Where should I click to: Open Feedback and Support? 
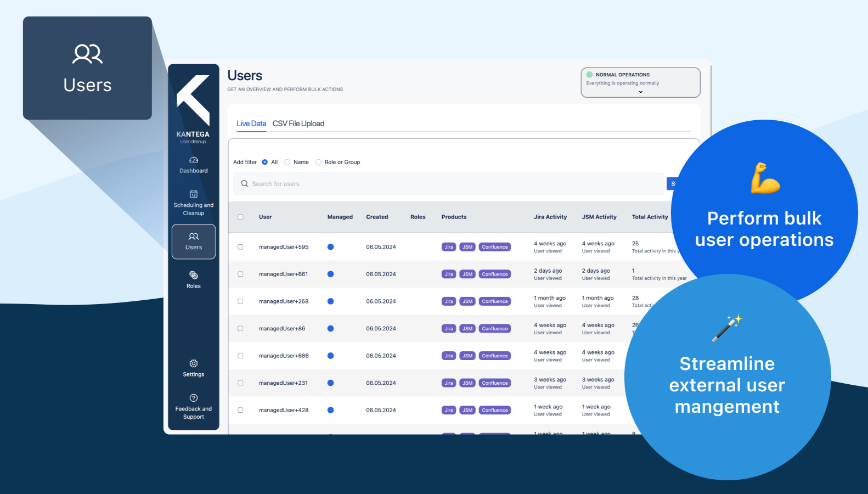click(194, 407)
